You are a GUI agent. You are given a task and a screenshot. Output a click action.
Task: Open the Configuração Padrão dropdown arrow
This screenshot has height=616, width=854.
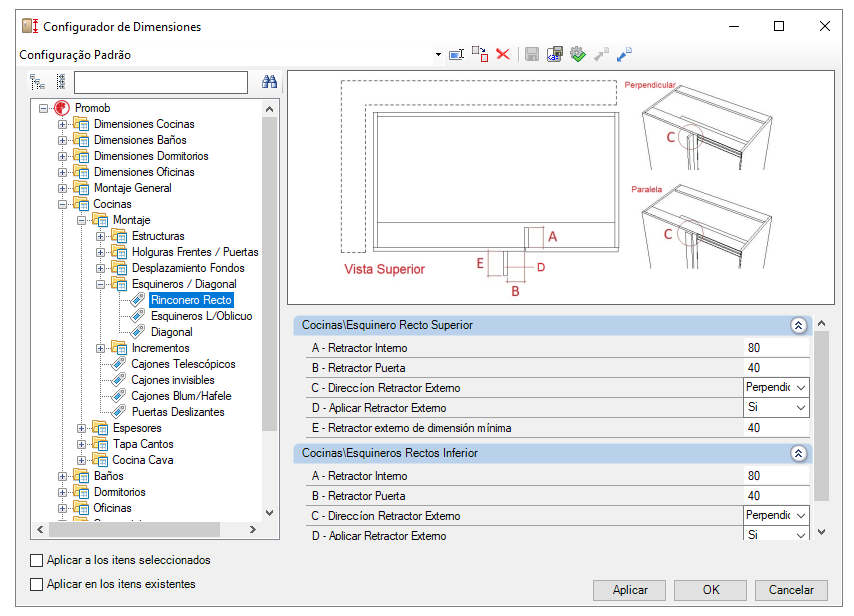coord(438,54)
